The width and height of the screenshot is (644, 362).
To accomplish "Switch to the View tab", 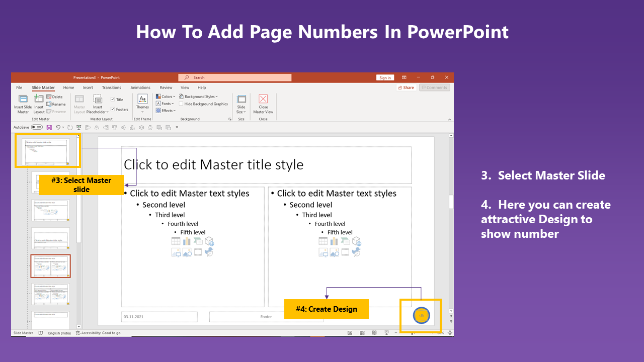I will (x=185, y=87).
